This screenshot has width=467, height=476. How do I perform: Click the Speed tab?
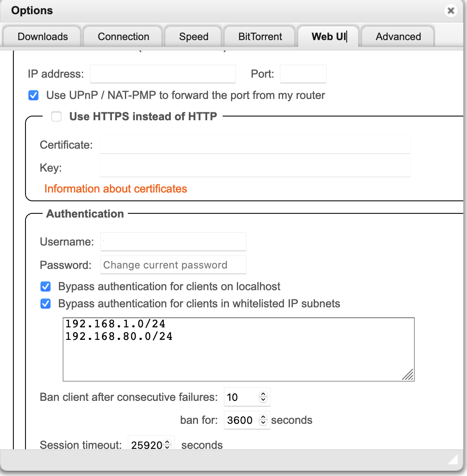pyautogui.click(x=193, y=37)
